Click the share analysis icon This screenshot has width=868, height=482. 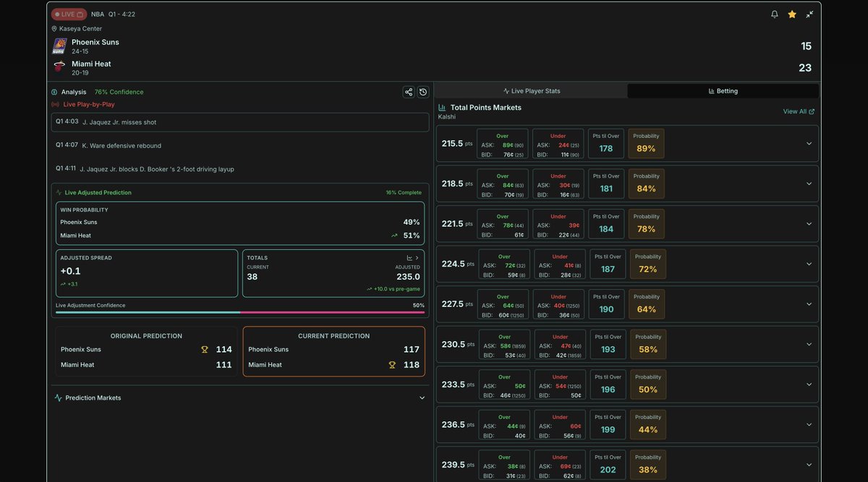(409, 92)
